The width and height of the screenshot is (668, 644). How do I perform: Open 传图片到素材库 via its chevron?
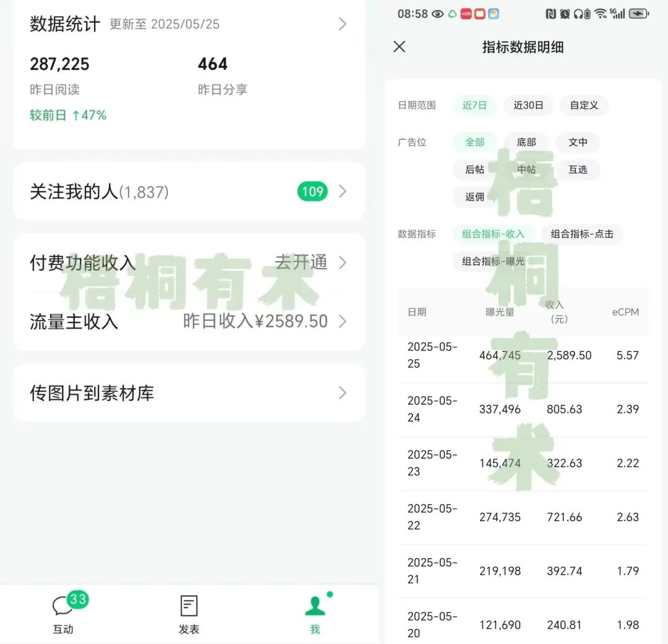[343, 392]
